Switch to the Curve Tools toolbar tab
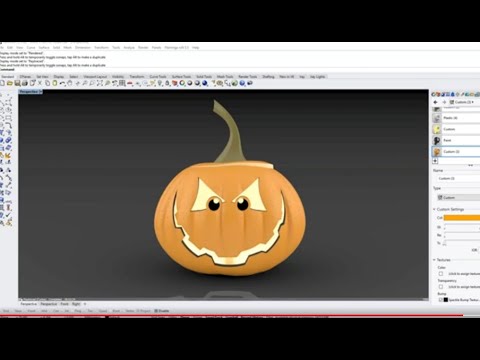This screenshot has height=360, width=480. (158, 77)
